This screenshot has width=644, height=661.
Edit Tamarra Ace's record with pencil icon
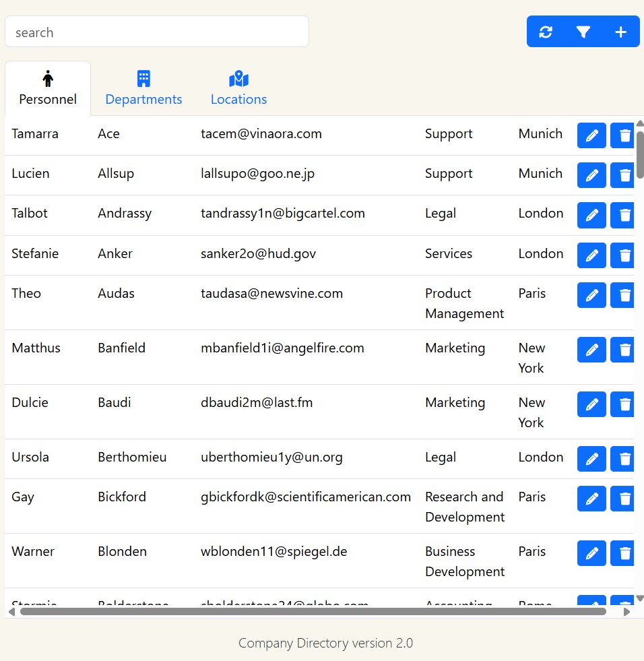tap(591, 135)
